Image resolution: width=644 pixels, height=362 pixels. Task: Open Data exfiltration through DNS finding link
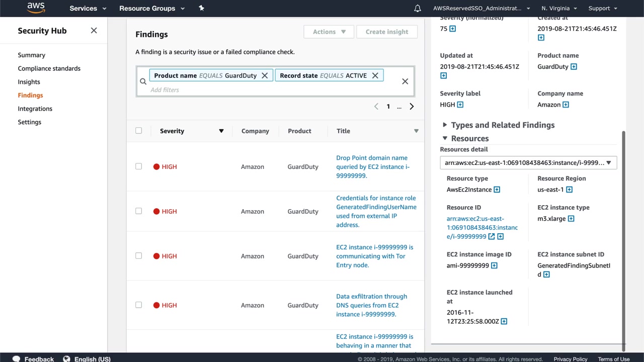(x=371, y=305)
